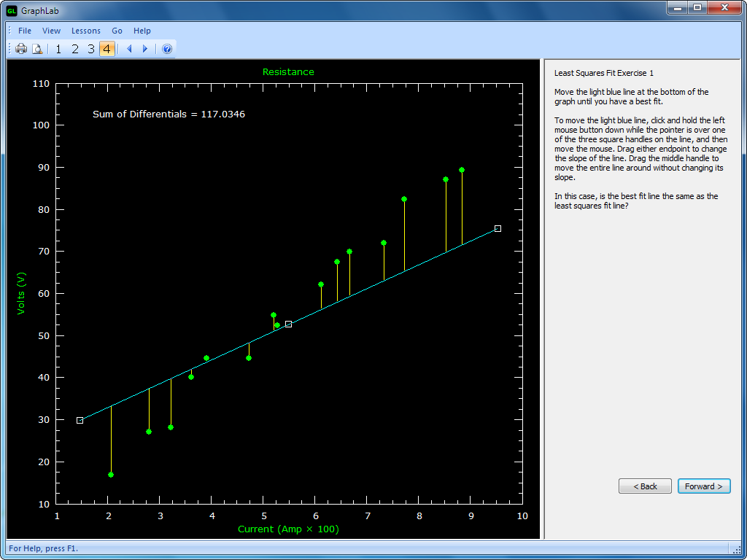Viewport: 747px width, 560px height.
Task: Click 'Least Squares Fit Exercise 1' heading
Action: (x=604, y=73)
